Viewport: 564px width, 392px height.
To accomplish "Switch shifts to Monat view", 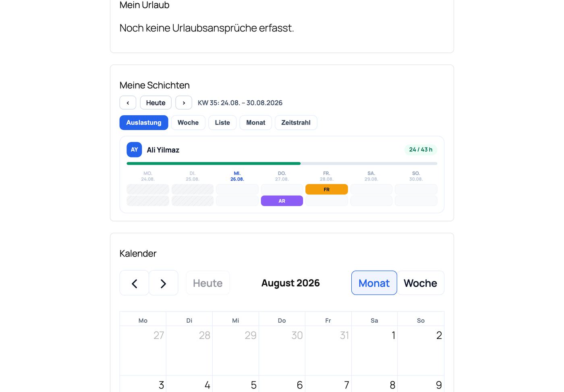I will [256, 122].
